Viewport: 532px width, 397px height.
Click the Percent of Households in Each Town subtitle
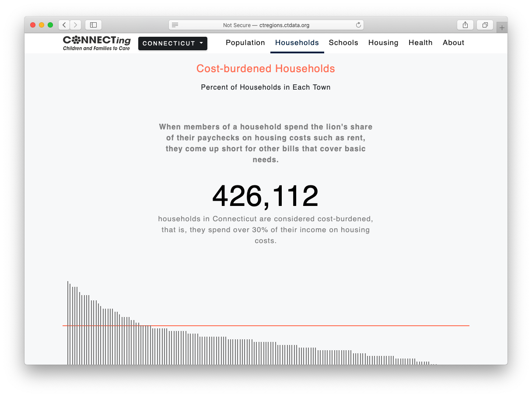click(266, 87)
